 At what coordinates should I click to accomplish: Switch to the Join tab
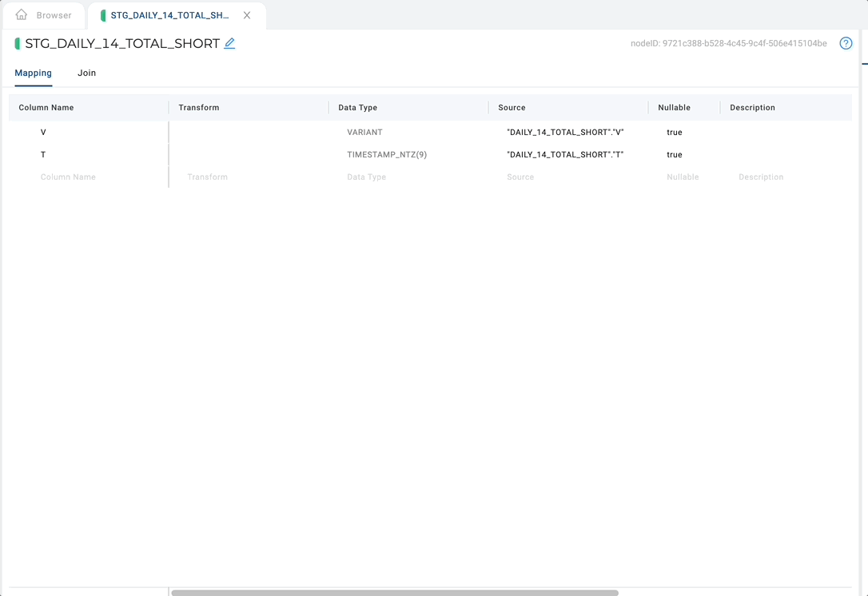86,73
